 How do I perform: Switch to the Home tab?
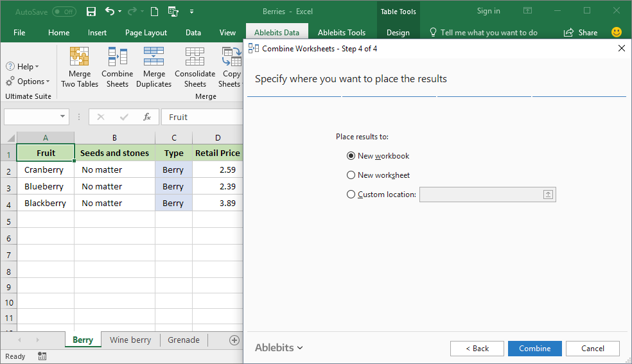(x=59, y=33)
